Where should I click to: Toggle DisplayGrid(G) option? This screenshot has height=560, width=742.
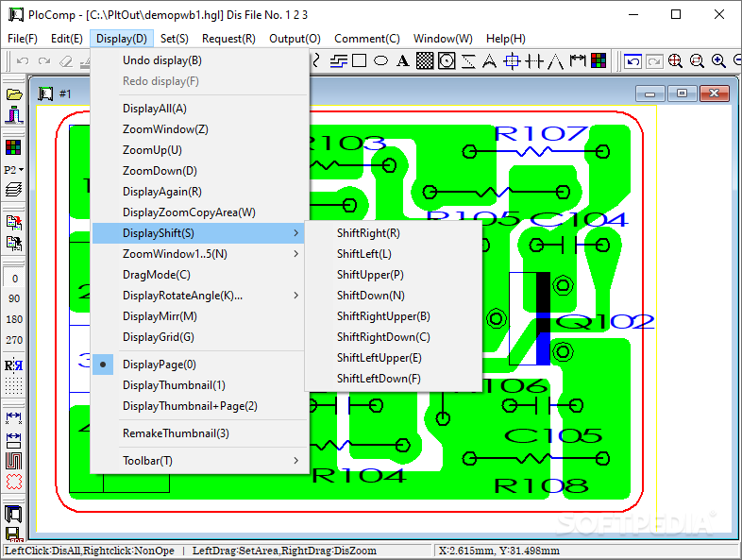click(x=200, y=337)
